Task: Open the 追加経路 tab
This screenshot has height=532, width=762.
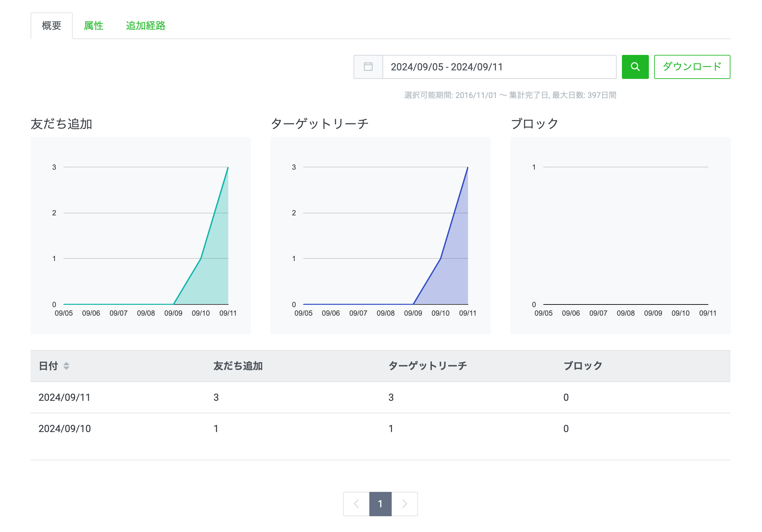Action: click(x=145, y=26)
